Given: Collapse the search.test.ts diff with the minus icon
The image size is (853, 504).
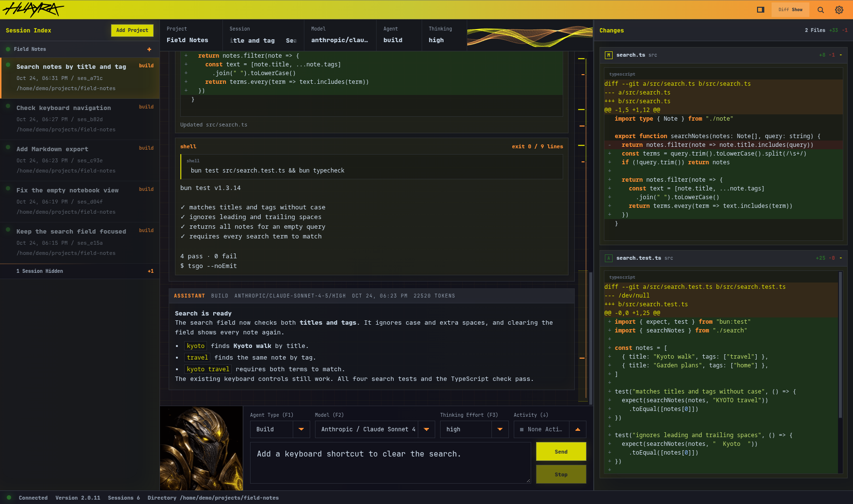Looking at the screenshot, I should click(x=841, y=258).
